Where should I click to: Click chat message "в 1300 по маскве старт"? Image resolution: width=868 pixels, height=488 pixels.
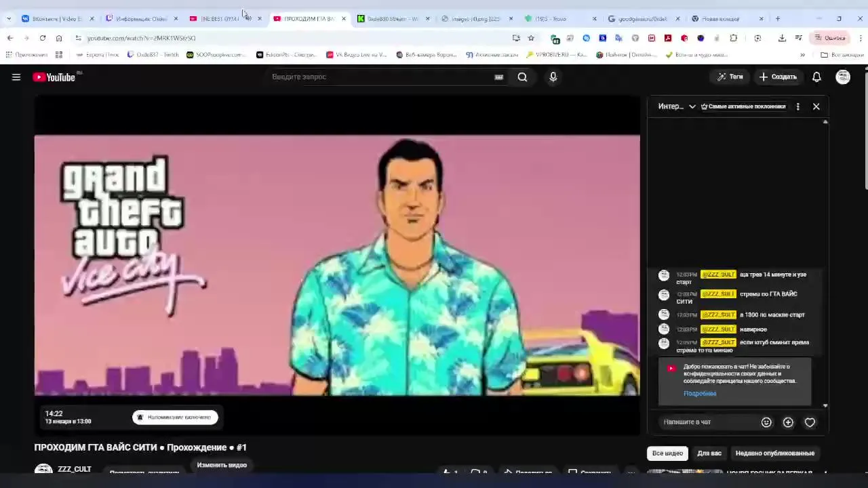coord(772,315)
